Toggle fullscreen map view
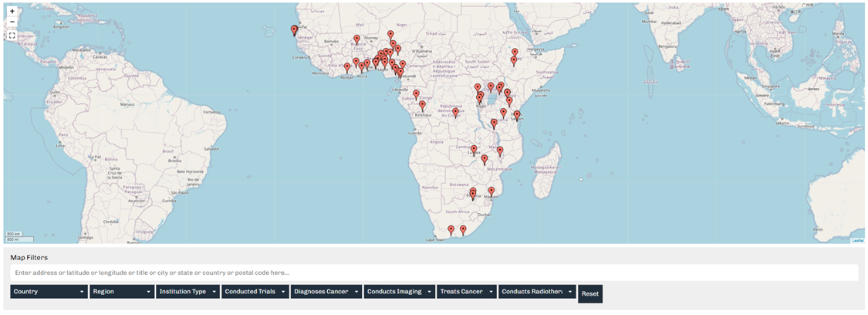The height and width of the screenshot is (315, 868). [12, 36]
